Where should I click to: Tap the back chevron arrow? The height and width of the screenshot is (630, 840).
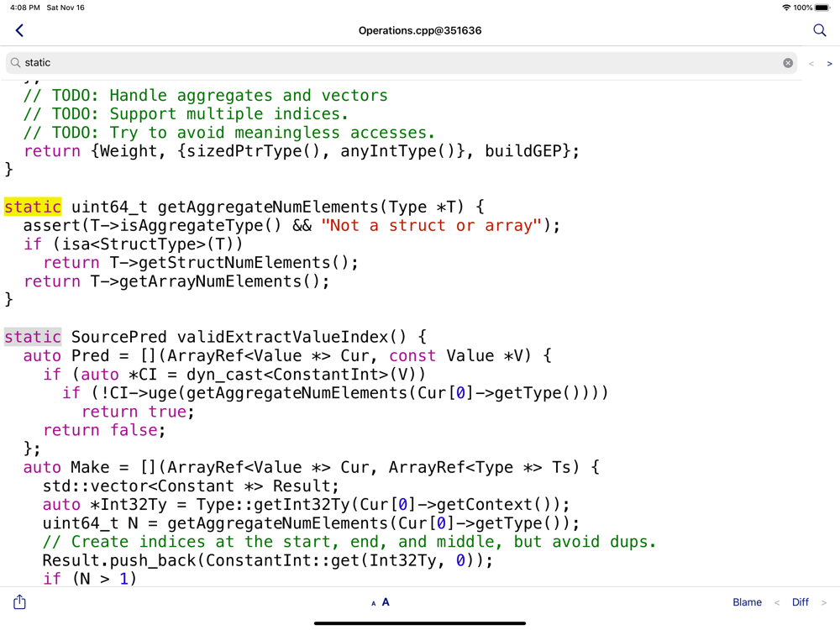[x=19, y=30]
